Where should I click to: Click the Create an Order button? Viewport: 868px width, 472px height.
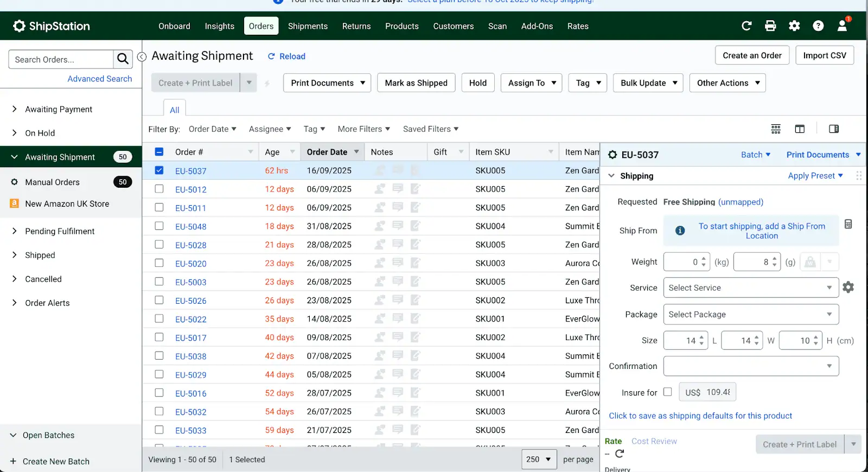(x=752, y=55)
